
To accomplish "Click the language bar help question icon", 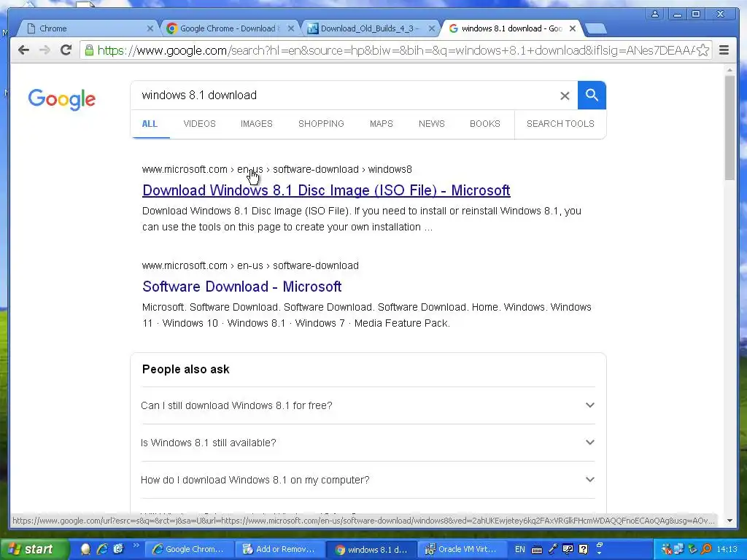I will pyautogui.click(x=583, y=549).
